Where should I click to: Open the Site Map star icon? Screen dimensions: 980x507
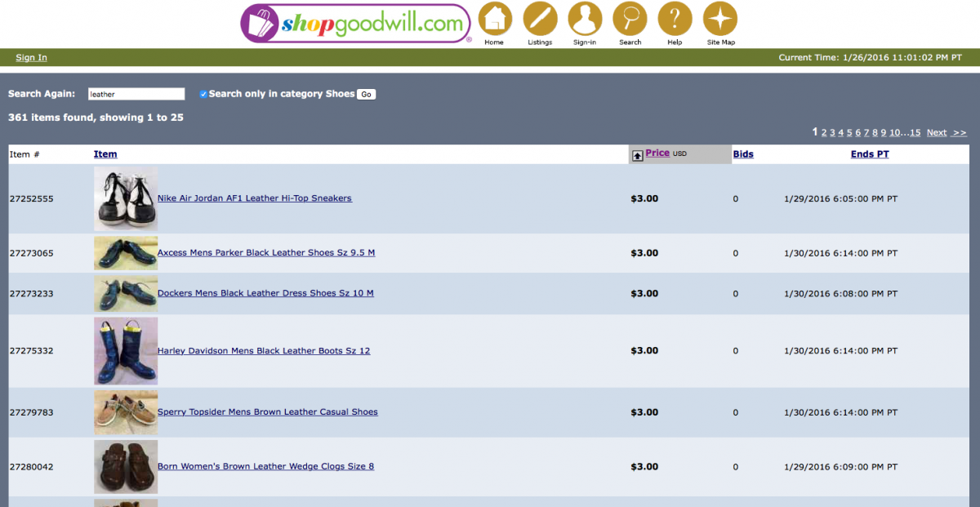720,18
